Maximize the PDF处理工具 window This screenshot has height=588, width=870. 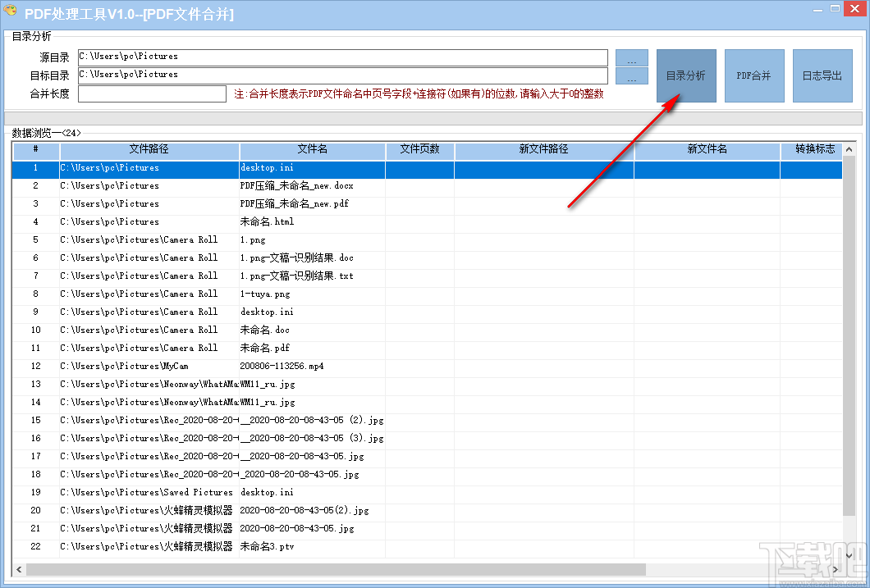click(x=835, y=9)
